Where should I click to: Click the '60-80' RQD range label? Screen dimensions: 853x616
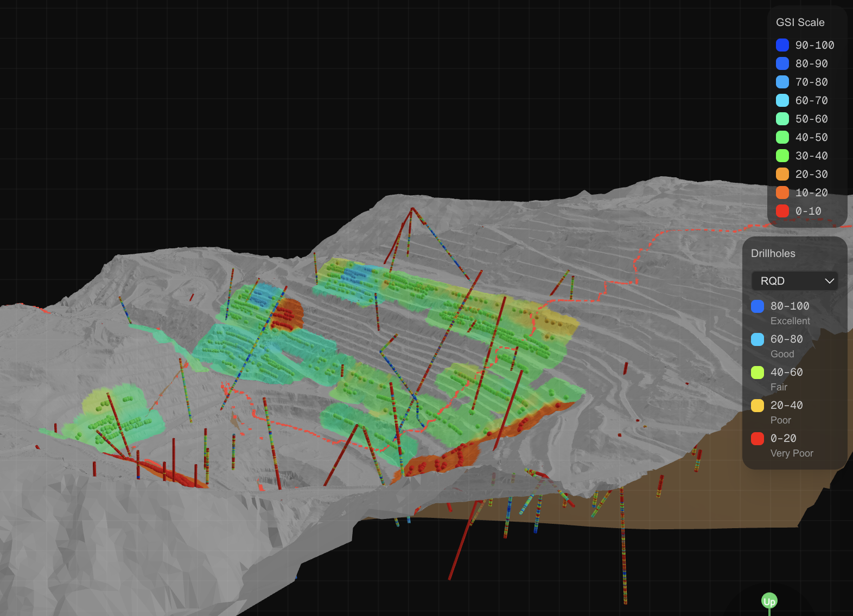786,339
